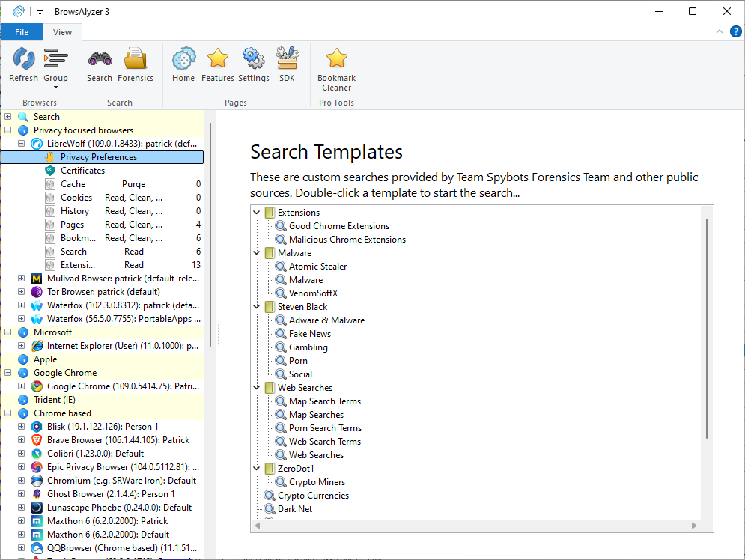745x560 pixels.
Task: Select the Trident (IE) group
Action: click(x=54, y=400)
